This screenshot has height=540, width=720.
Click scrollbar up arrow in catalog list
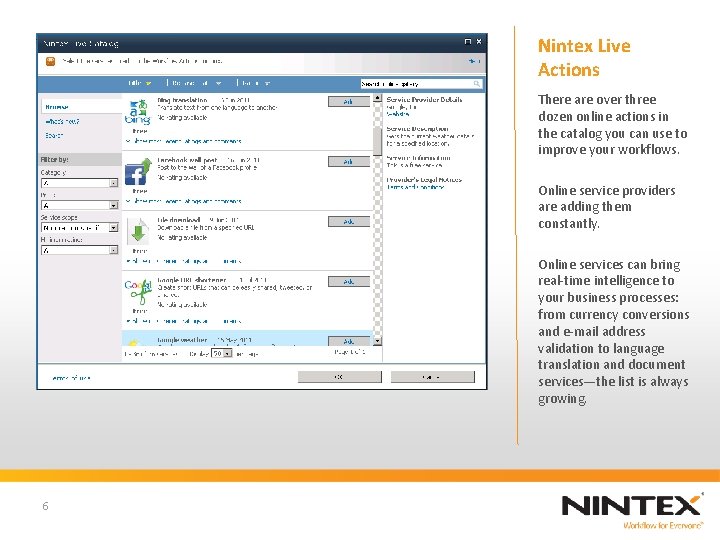click(x=377, y=98)
